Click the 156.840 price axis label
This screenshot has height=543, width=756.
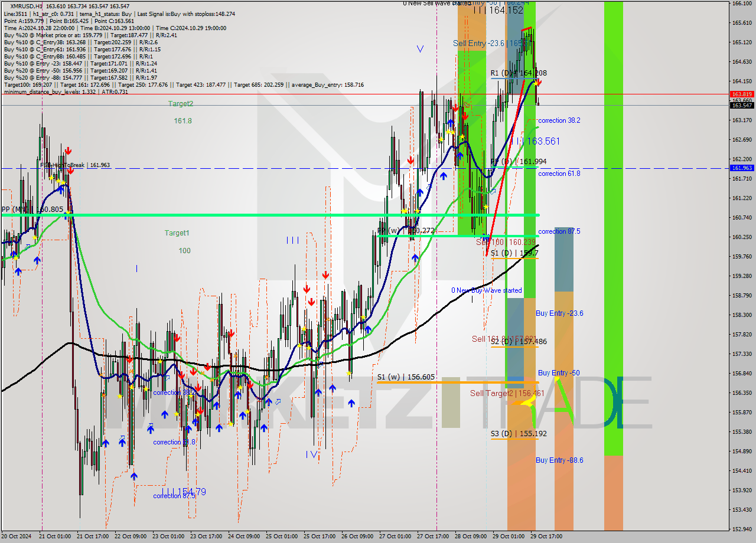click(x=742, y=374)
